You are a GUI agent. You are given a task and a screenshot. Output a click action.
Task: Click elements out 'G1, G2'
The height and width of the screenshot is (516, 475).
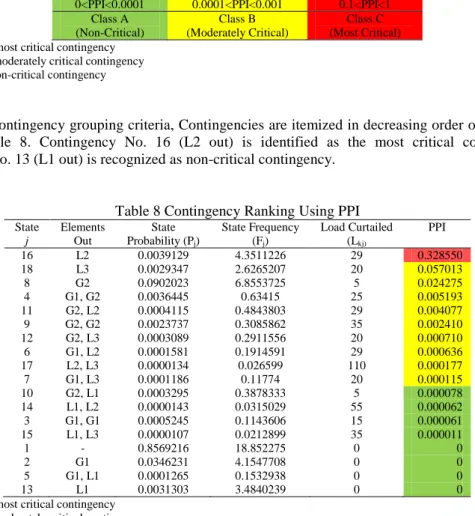82,297
